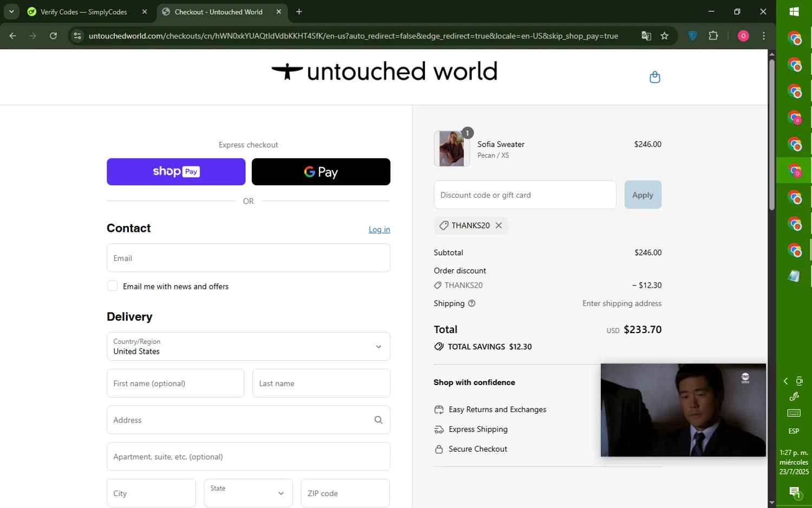This screenshot has height=508, width=812.
Task: Click the Chrome reload button
Action: pyautogui.click(x=53, y=36)
